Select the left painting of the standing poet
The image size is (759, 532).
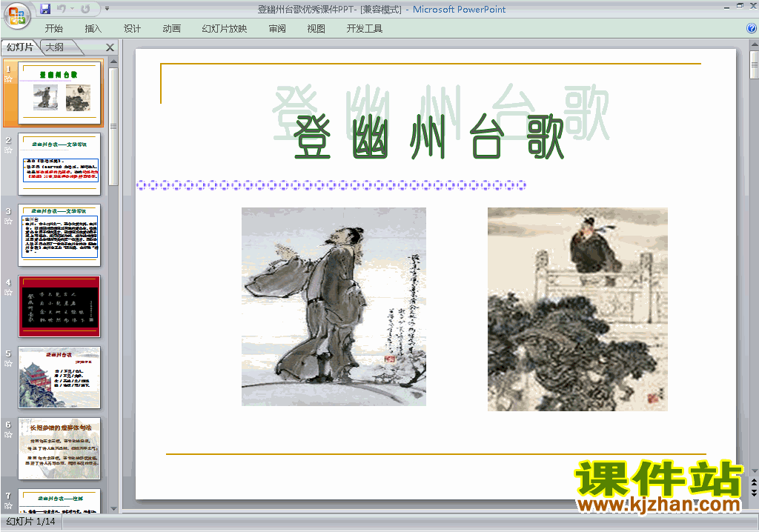pos(334,307)
